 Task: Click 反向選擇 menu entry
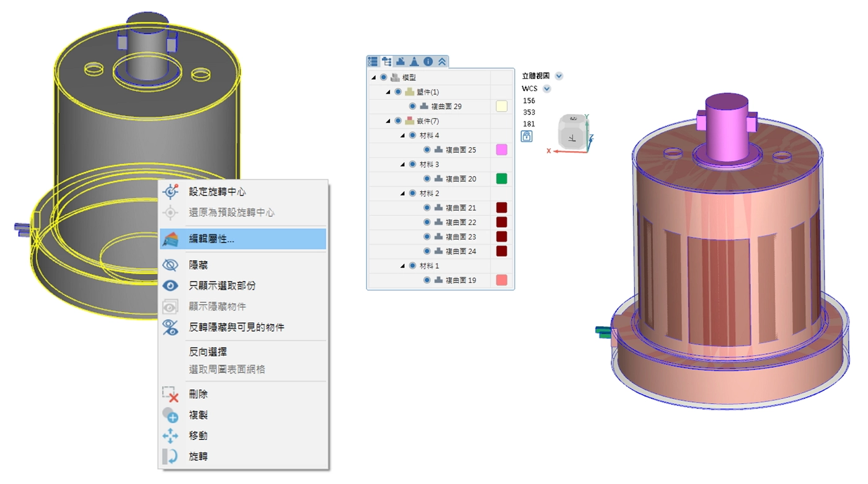208,351
